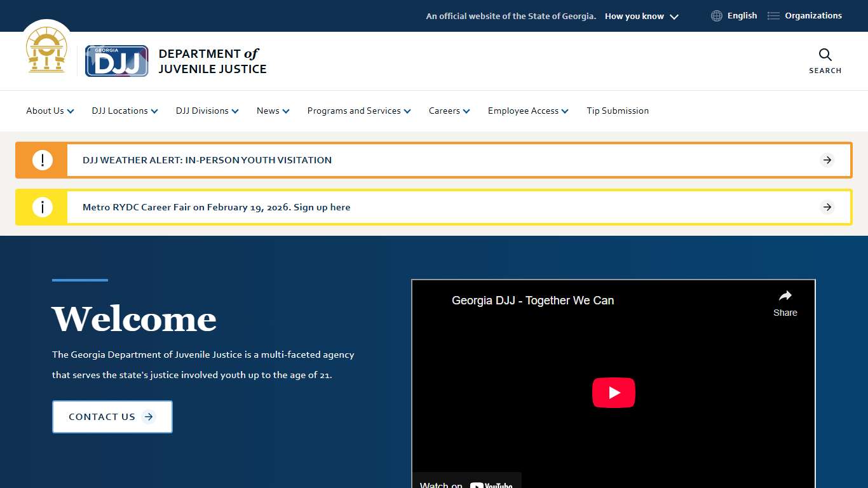Click the DJJ shield logo
Image resolution: width=868 pixels, height=488 pixels.
pyautogui.click(x=116, y=60)
